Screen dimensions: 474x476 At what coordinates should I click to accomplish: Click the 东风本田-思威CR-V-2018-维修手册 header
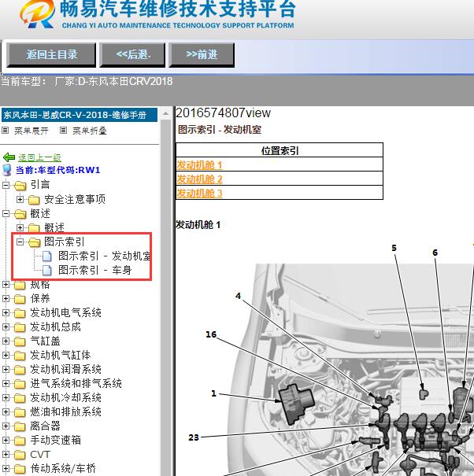pos(80,115)
